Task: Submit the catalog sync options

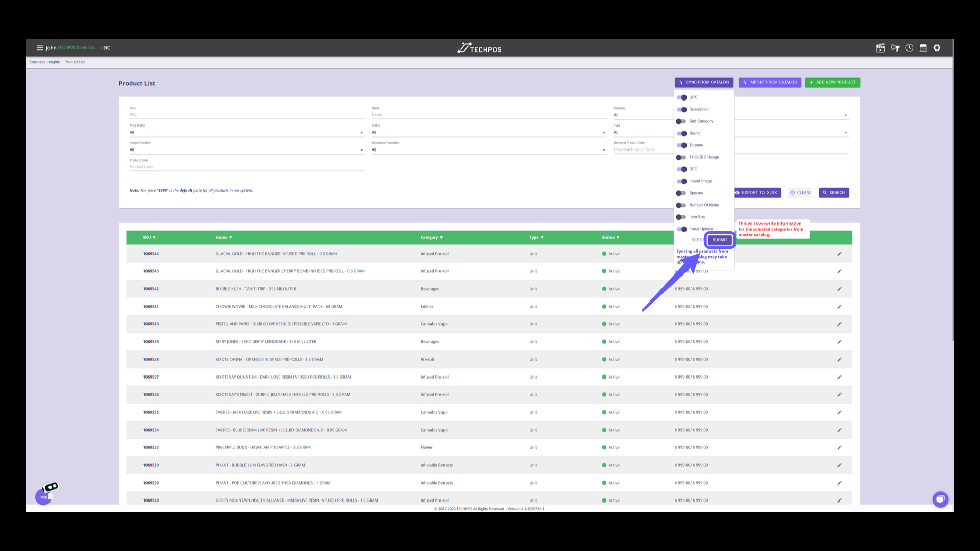Action: [x=720, y=240]
